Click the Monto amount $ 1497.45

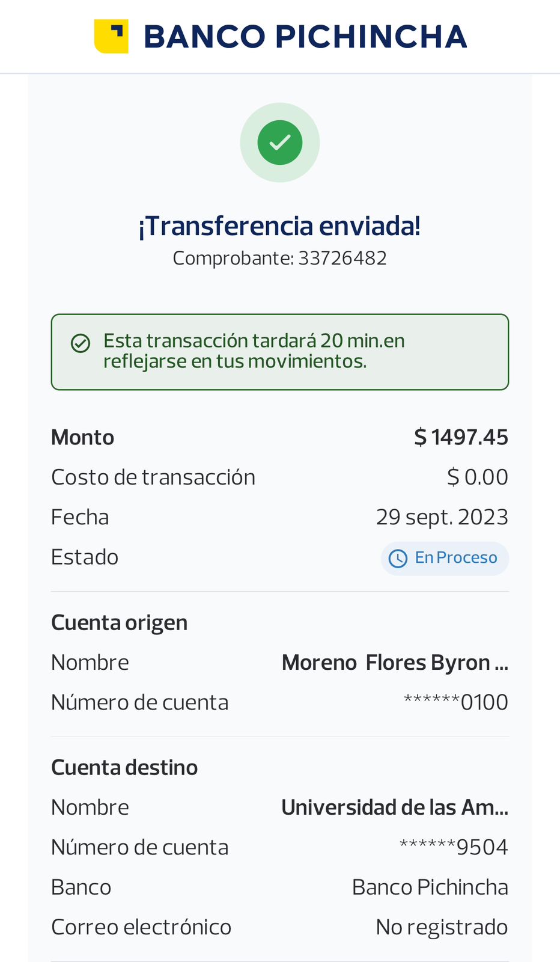click(461, 437)
